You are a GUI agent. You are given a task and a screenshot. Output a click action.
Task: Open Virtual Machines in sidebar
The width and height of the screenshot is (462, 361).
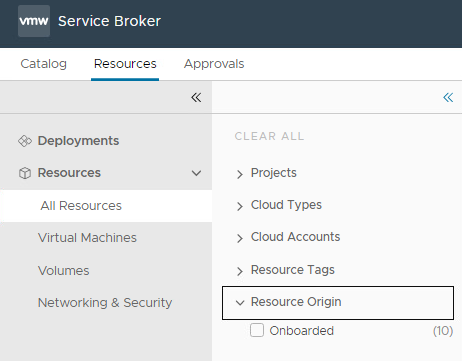(x=87, y=238)
